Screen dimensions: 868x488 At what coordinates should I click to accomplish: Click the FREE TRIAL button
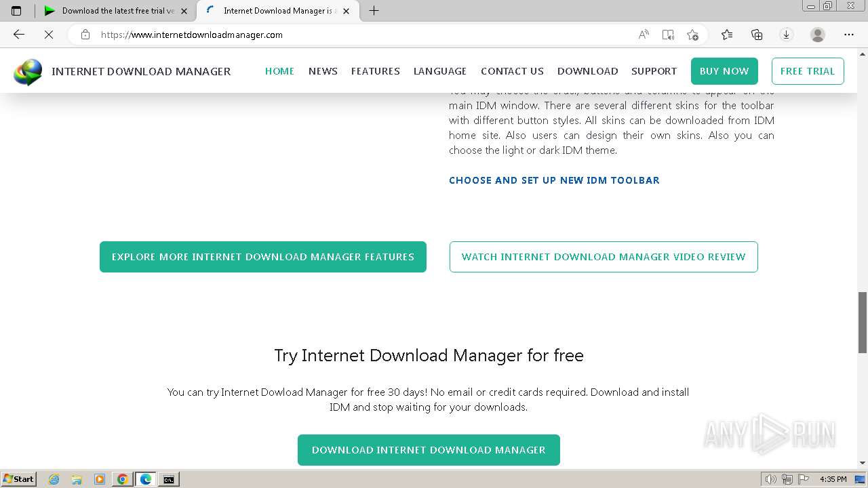808,71
